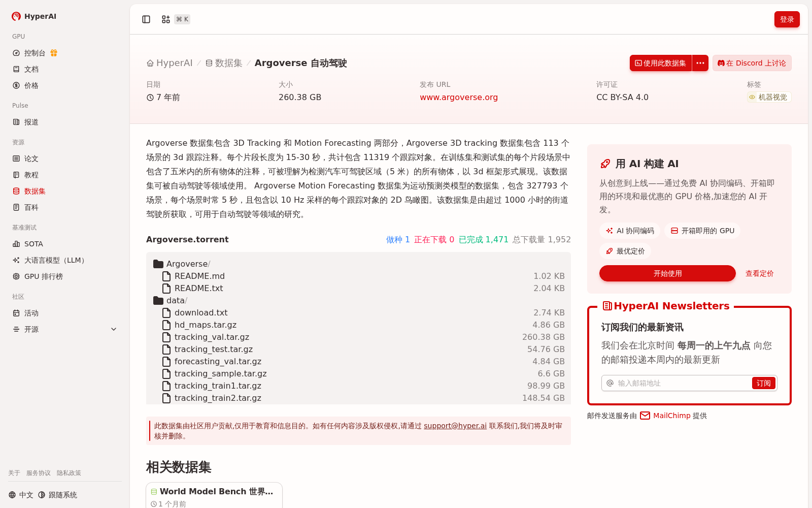812x508 pixels.
Task: Open the 关于 footer link
Action: click(14, 473)
